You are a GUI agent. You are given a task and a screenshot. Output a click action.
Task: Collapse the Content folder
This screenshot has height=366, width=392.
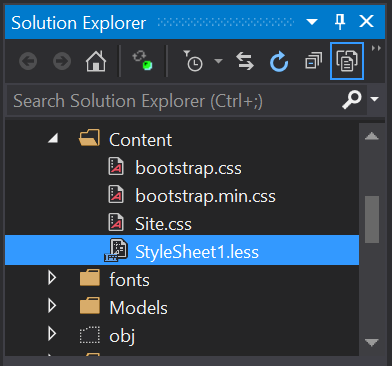pos(53,138)
